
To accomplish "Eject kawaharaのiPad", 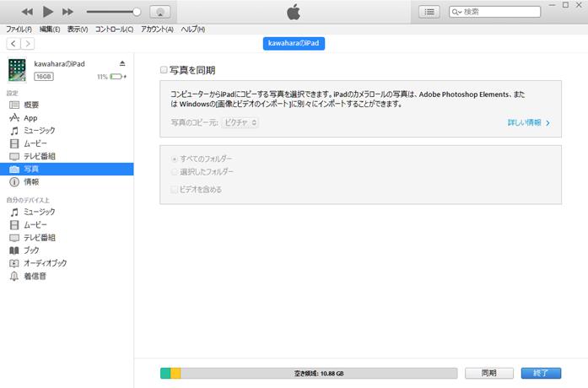I will click(122, 63).
